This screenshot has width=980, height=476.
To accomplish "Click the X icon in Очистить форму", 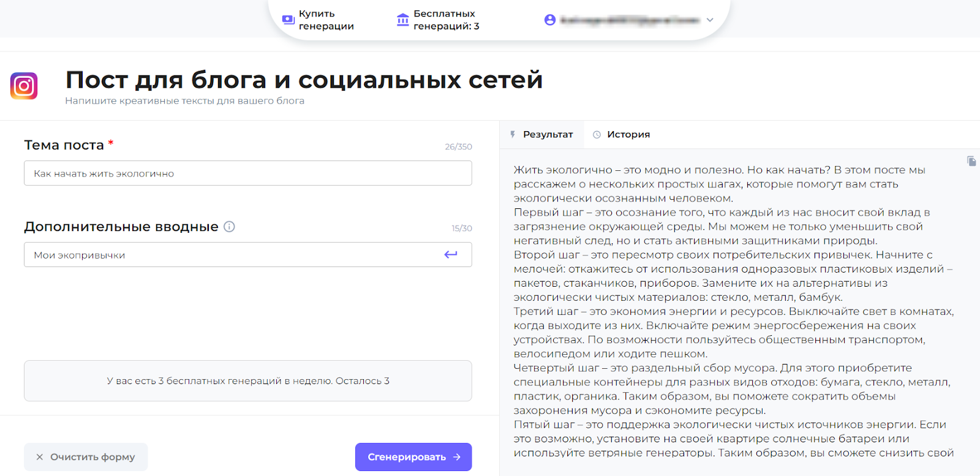I will coord(40,457).
